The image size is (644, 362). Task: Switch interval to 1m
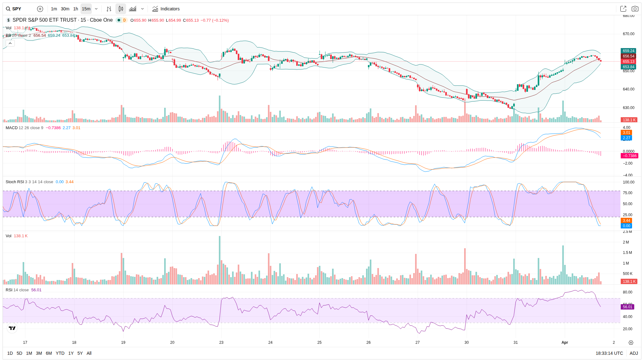click(x=54, y=9)
